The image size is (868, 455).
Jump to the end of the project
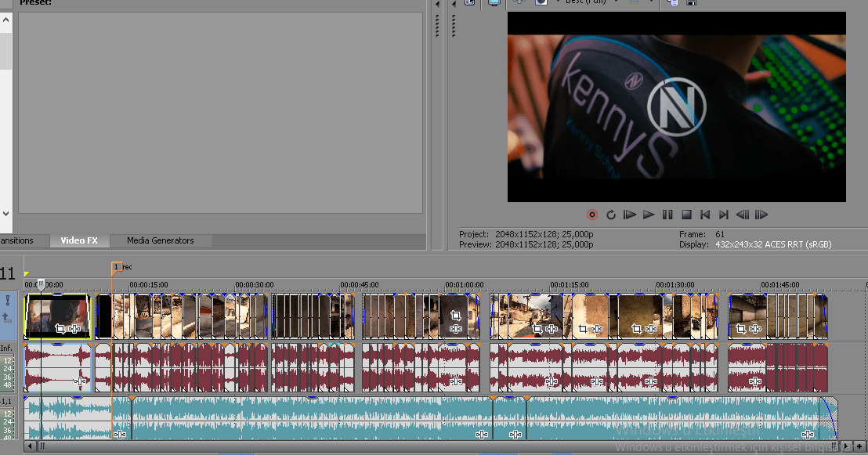click(x=724, y=215)
